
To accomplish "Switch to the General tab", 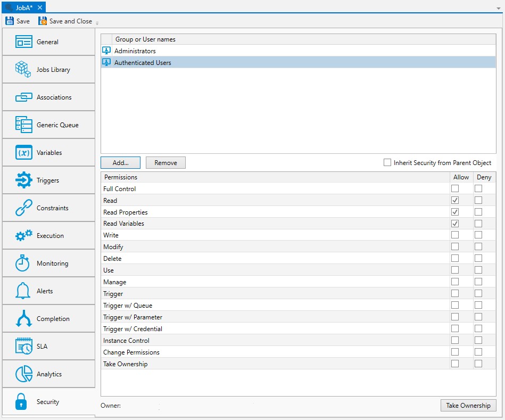I will tap(48, 42).
